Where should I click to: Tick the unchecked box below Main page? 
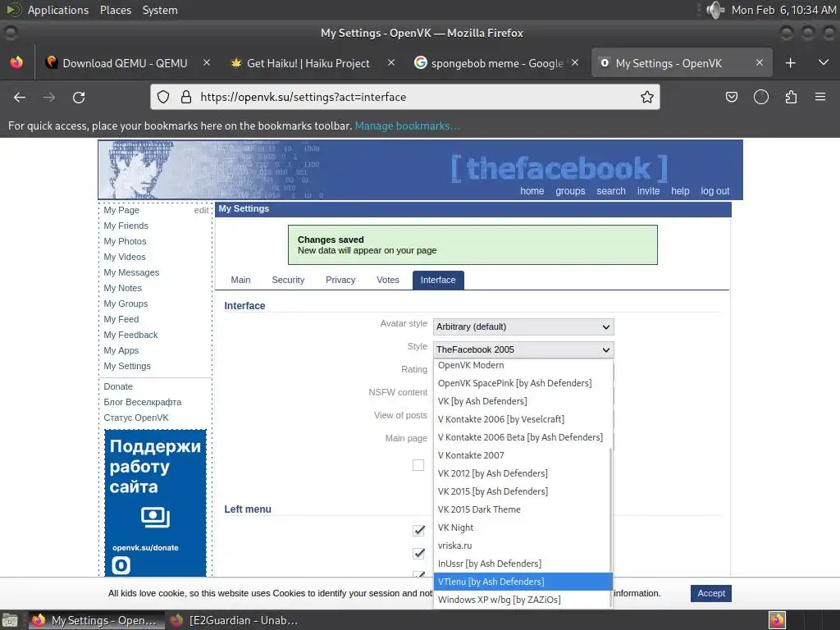point(418,465)
